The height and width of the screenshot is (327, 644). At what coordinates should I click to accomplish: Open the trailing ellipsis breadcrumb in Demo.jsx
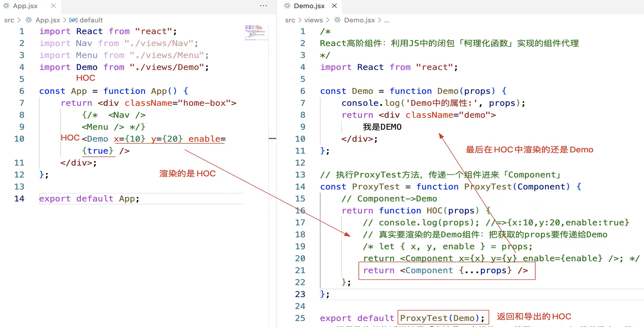(x=387, y=20)
